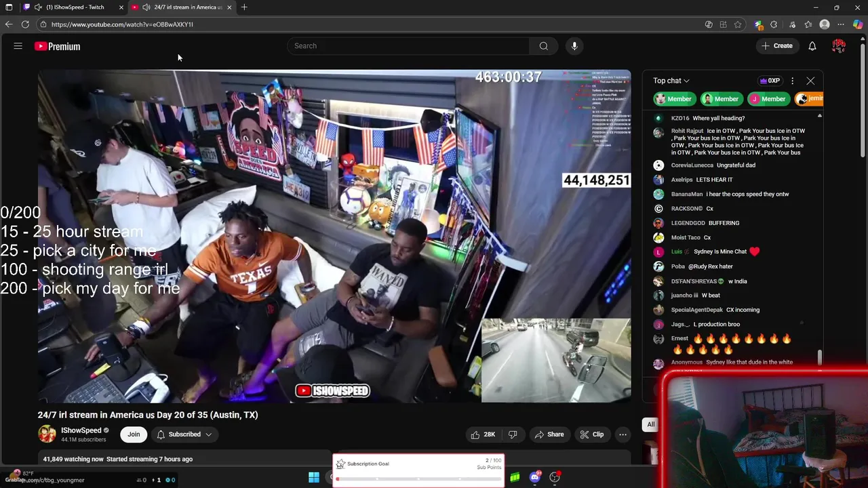Click KZO16 username in chat

(x=680, y=118)
